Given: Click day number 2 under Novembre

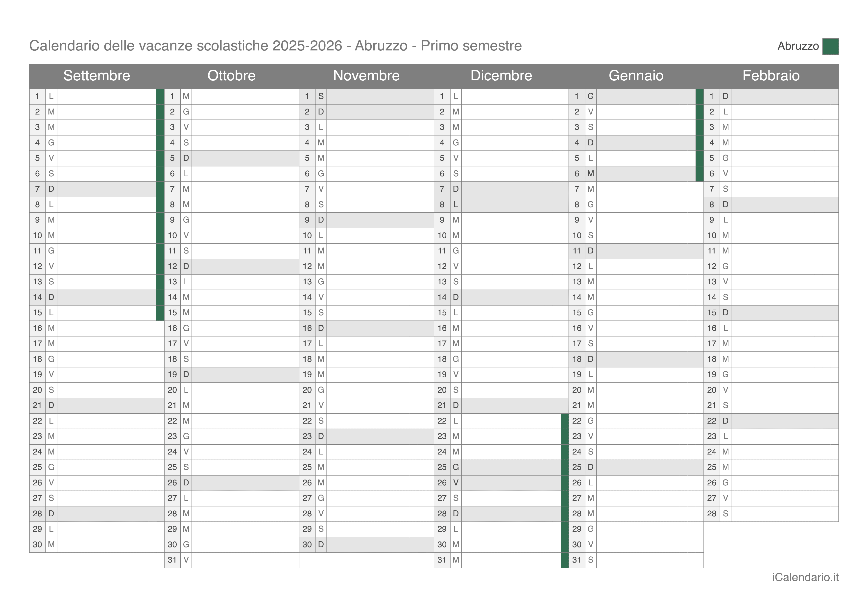Looking at the screenshot, I should pos(307,112).
